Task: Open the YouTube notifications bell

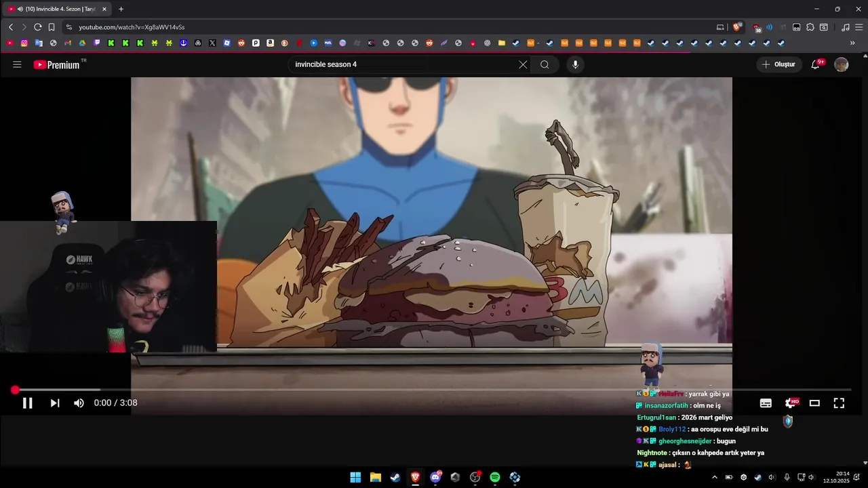Action: pos(816,64)
